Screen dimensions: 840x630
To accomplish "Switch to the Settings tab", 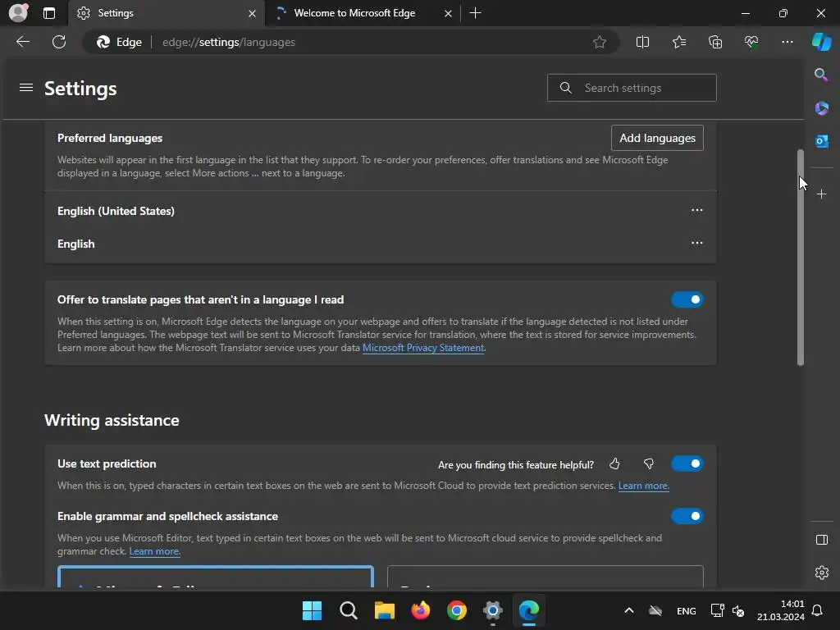I will 166,13.
